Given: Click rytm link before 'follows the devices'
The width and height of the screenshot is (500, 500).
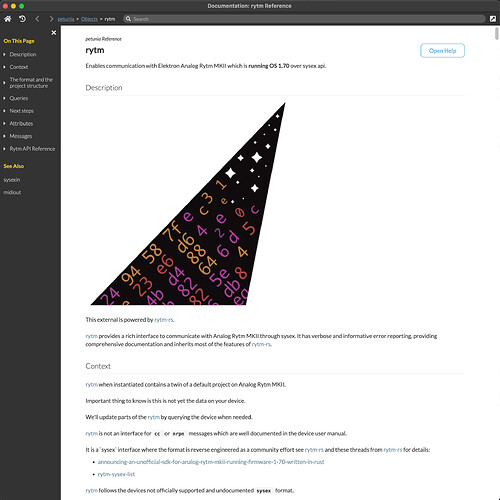Looking at the screenshot, I should pyautogui.click(x=91, y=491).
